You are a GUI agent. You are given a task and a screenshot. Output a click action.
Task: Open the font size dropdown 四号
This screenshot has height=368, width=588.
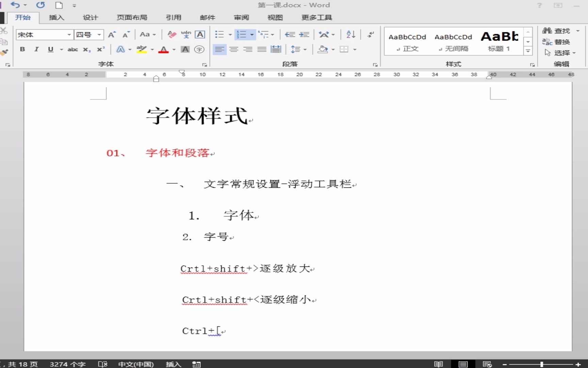(x=99, y=34)
